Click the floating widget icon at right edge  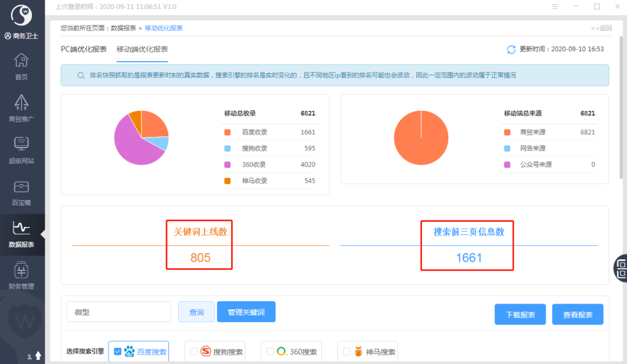[x=621, y=268]
